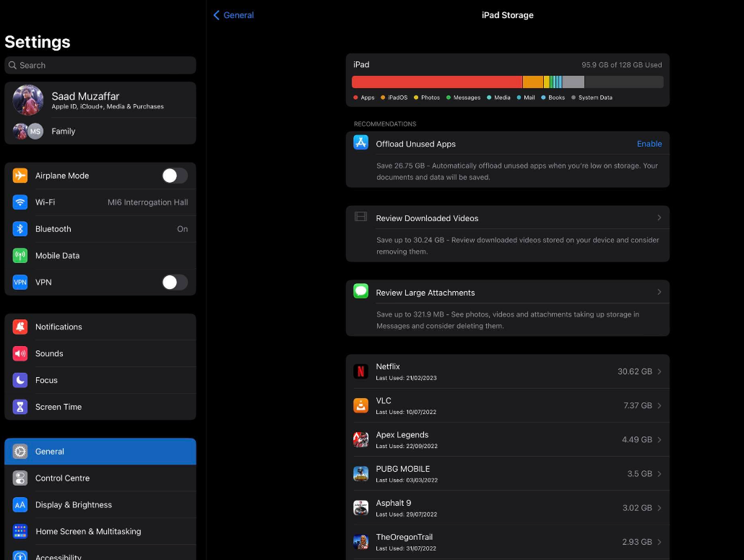Open Sounds settings

100,353
